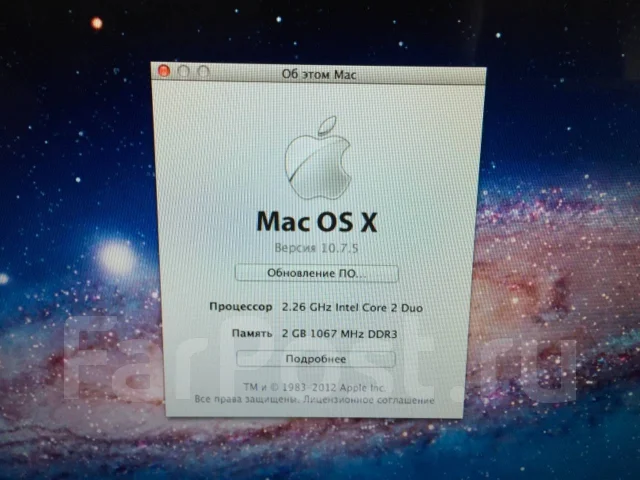Screen dimensions: 640x480
Task: Select the 2 GB 1067 MHz DDR3 text
Action: coord(339,333)
